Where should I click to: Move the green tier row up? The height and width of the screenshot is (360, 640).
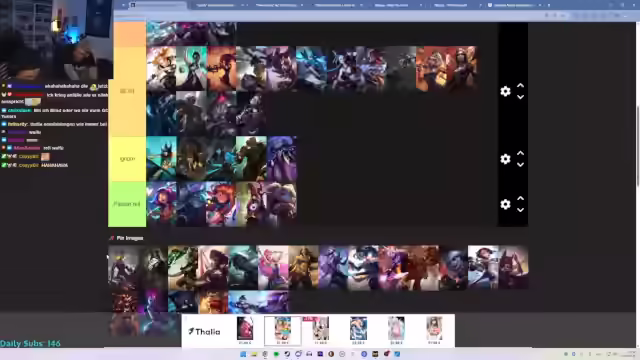point(520,198)
